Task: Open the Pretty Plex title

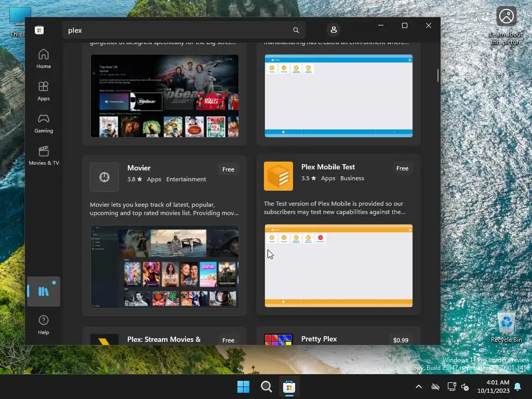Action: click(319, 339)
